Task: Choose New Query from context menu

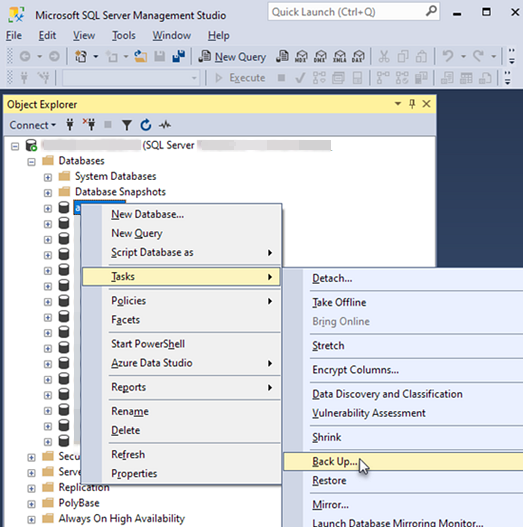Action: (x=181, y=233)
